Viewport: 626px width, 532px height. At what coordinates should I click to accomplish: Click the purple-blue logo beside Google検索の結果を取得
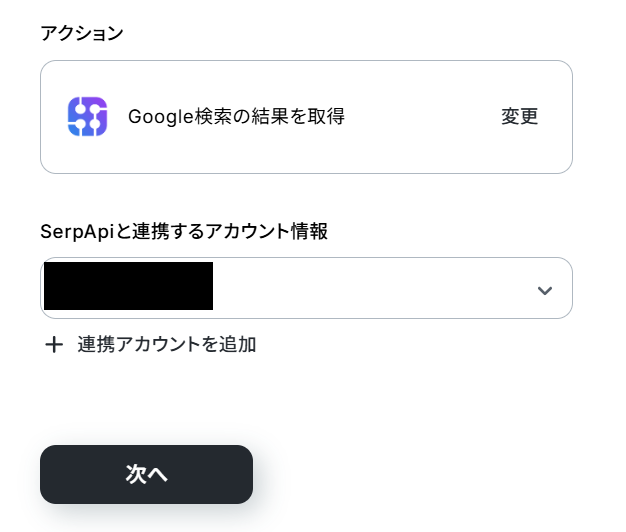click(x=87, y=117)
